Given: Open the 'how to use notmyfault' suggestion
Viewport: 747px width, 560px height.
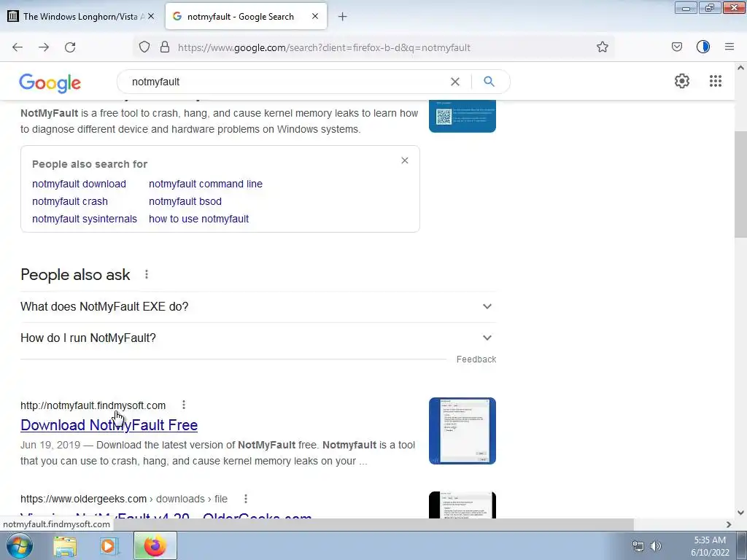Looking at the screenshot, I should pyautogui.click(x=198, y=219).
